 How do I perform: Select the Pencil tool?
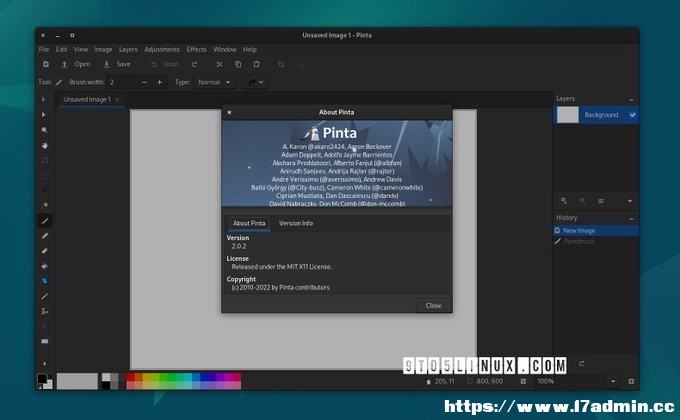coord(44,236)
